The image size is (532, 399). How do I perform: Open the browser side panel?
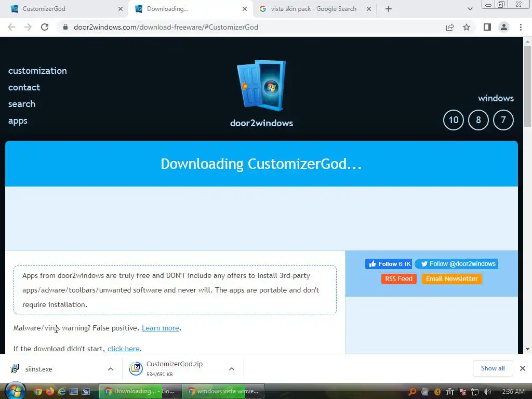(487, 27)
